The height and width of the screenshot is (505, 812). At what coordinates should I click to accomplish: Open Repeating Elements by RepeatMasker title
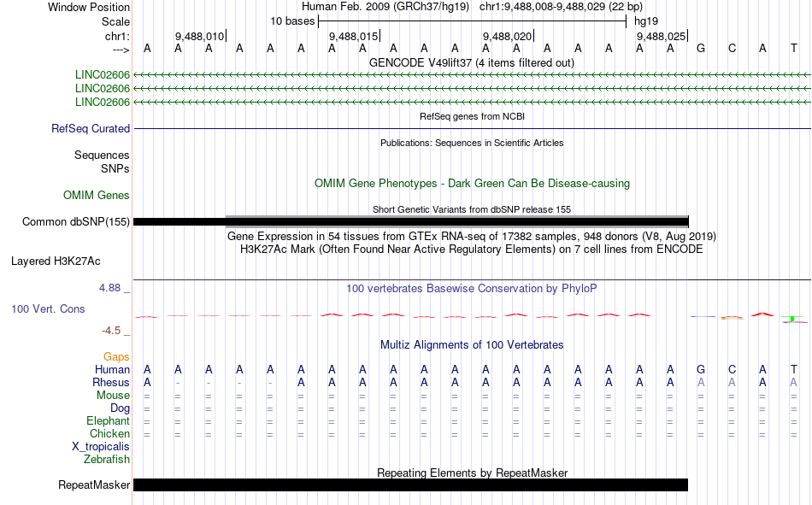click(472, 473)
